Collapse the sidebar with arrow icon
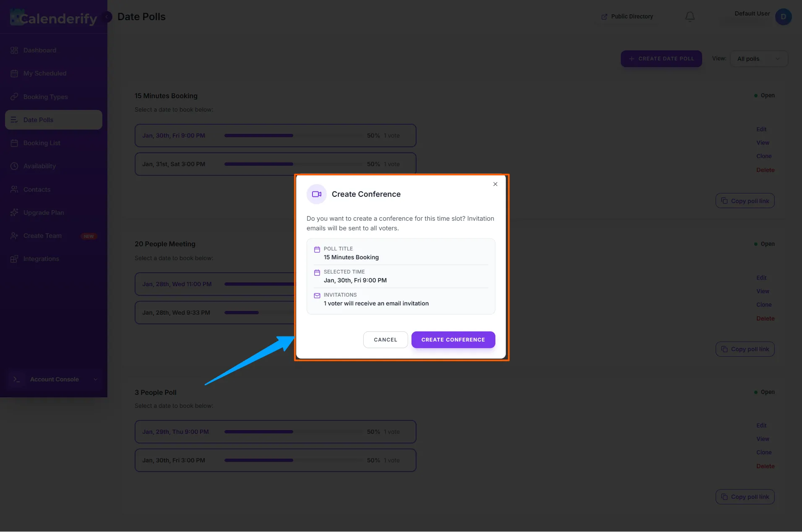This screenshot has height=532, width=802. 107,17
